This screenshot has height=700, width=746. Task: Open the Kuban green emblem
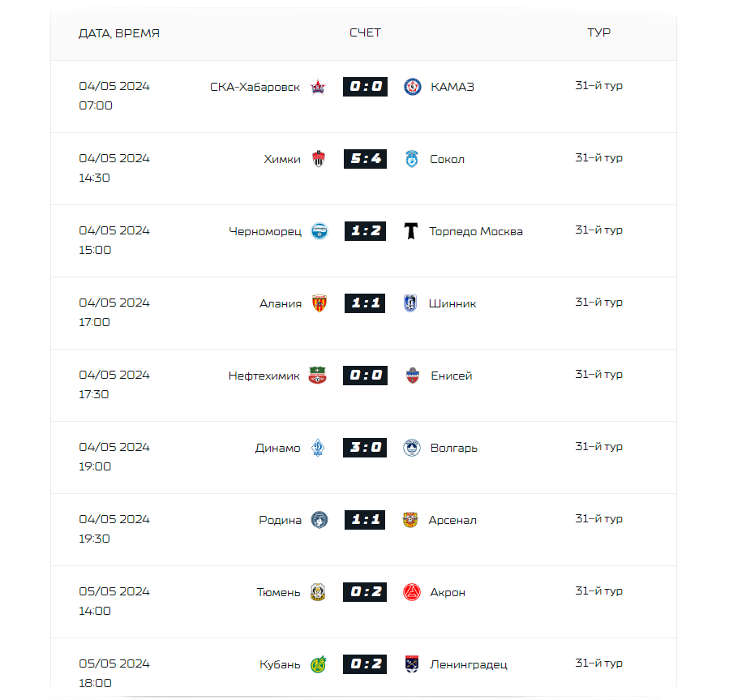319,664
